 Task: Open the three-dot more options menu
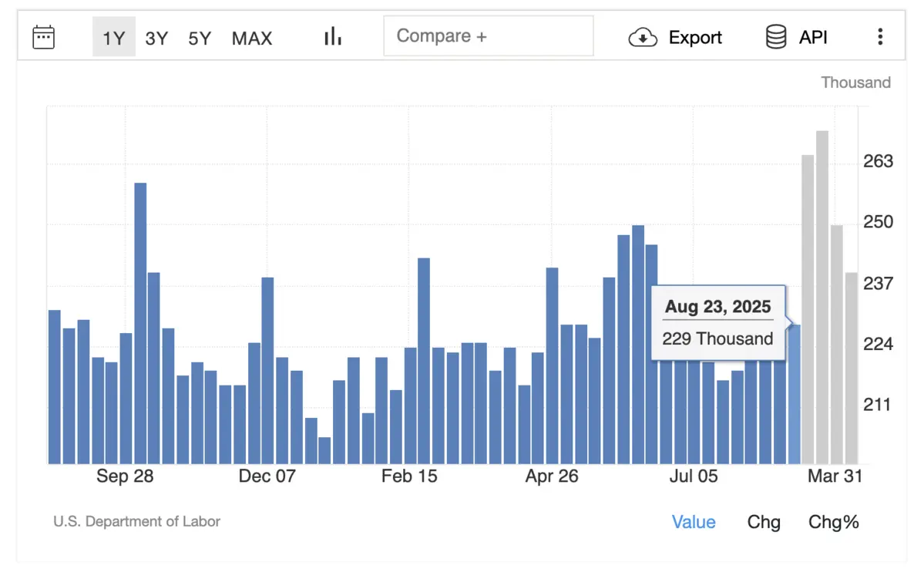click(x=880, y=37)
